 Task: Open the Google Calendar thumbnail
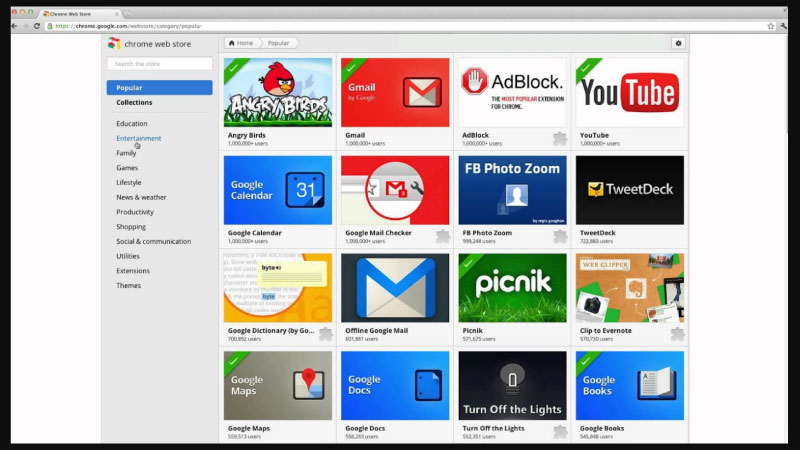click(278, 190)
